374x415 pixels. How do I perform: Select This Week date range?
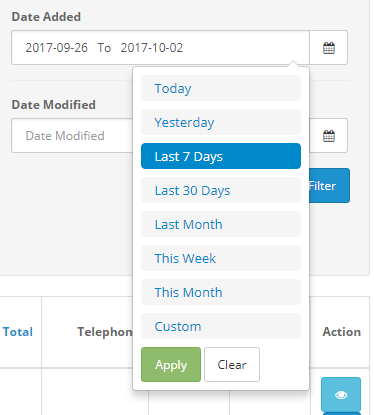coord(221,258)
